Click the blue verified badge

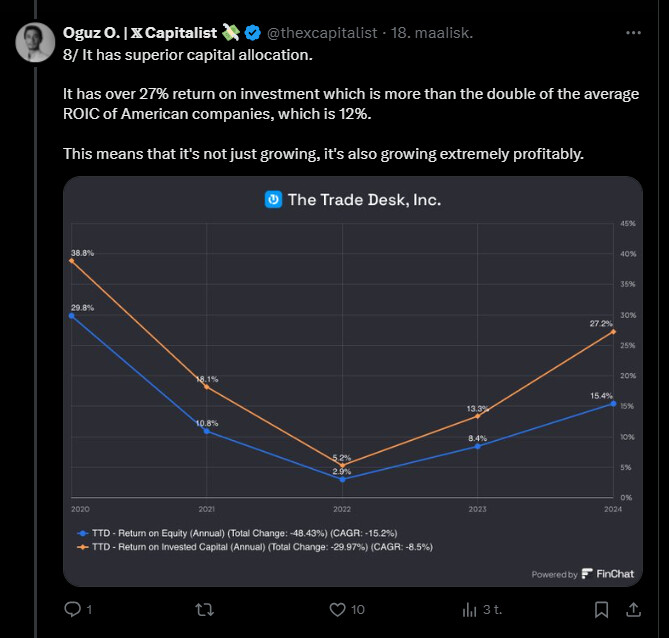pyautogui.click(x=252, y=33)
